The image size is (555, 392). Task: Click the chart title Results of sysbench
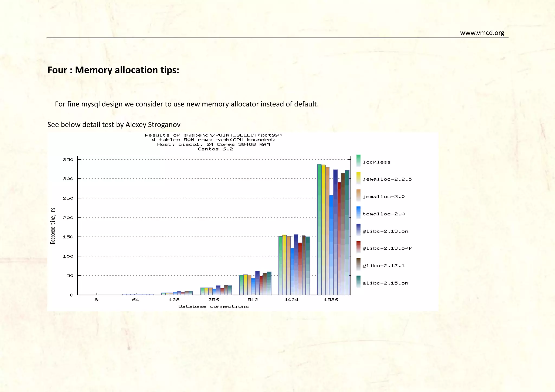(x=213, y=135)
